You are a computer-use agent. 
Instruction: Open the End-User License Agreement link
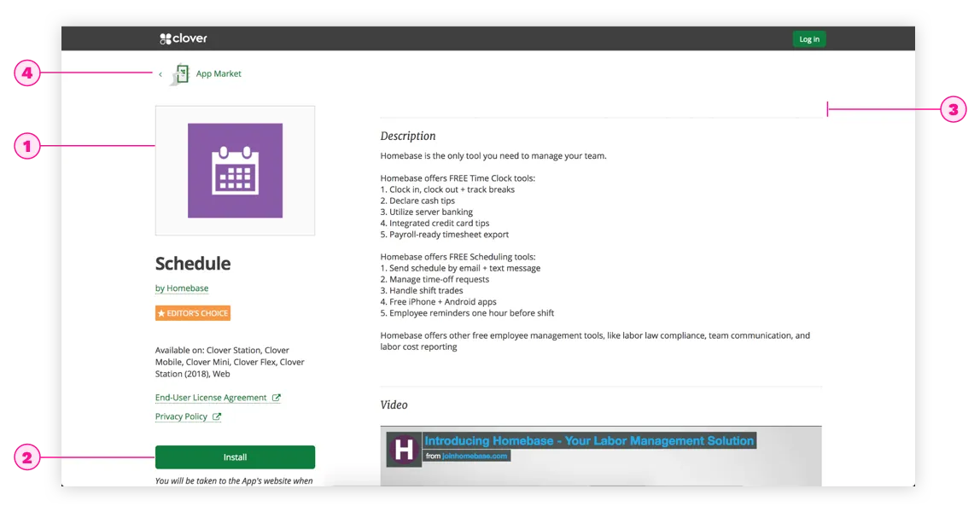pyautogui.click(x=211, y=398)
